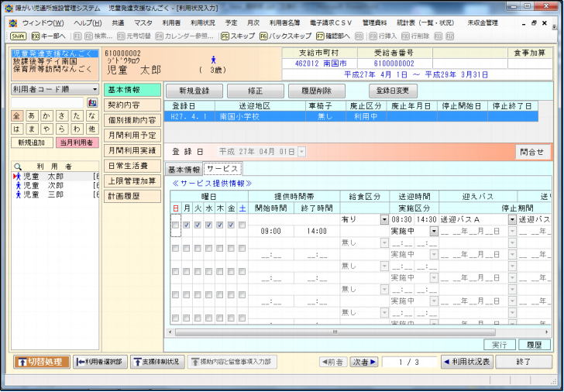Click the user search text field
This screenshot has width=564, height=392.
point(46,103)
